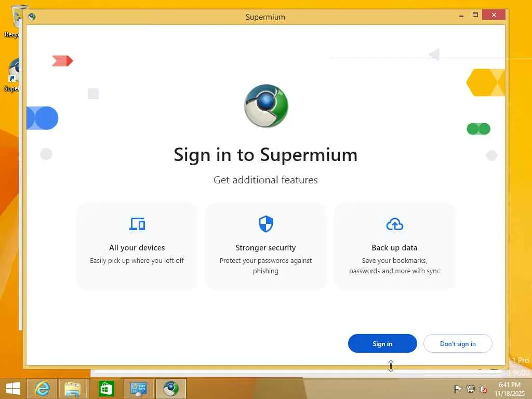Open File Explorer from the taskbar
532x399 pixels.
[x=73, y=389]
